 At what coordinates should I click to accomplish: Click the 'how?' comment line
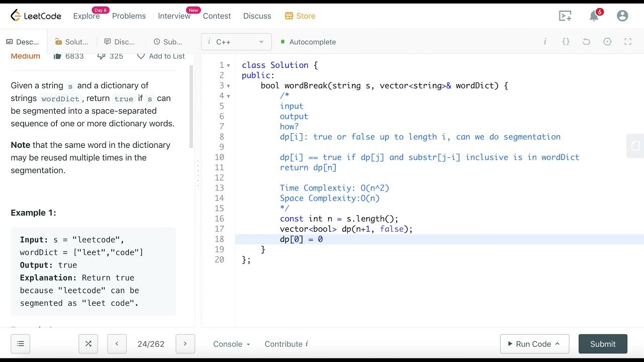[x=289, y=127]
